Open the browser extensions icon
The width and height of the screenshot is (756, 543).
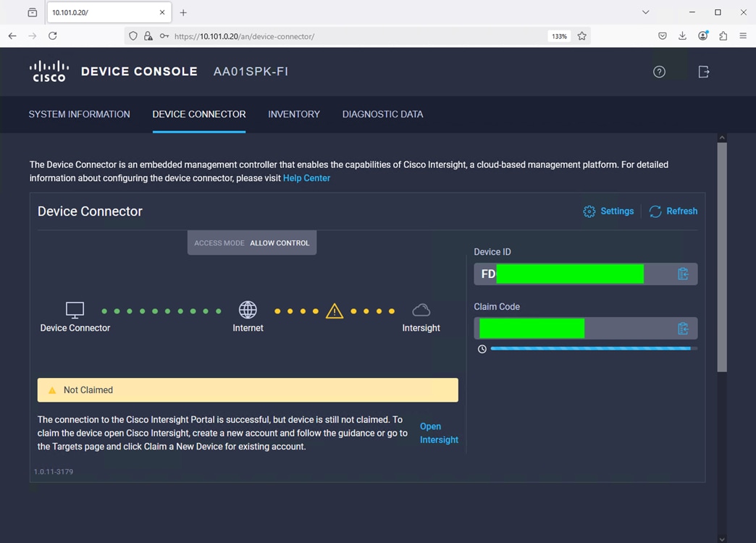723,35
